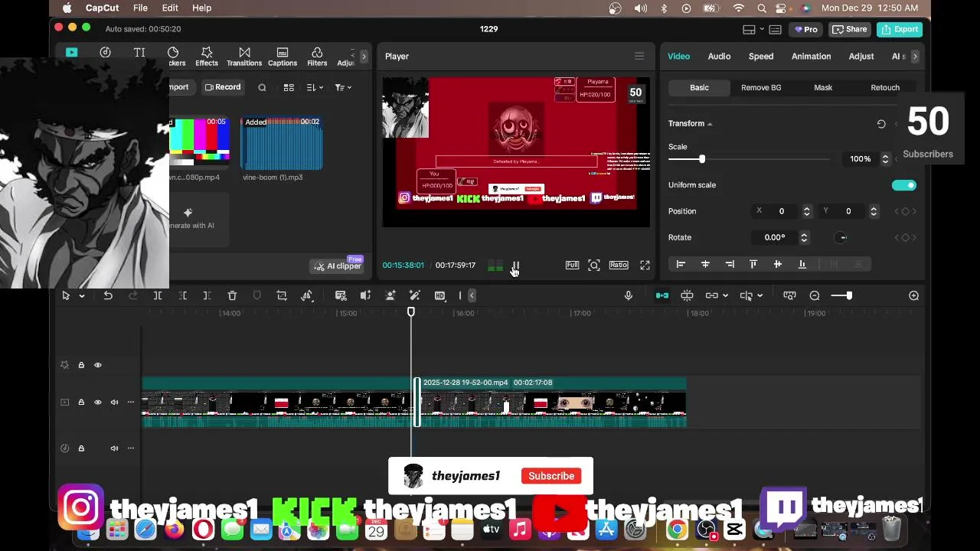Viewport: 980px width, 551px height.
Task: Reset the Transform settings
Action: pyautogui.click(x=881, y=123)
